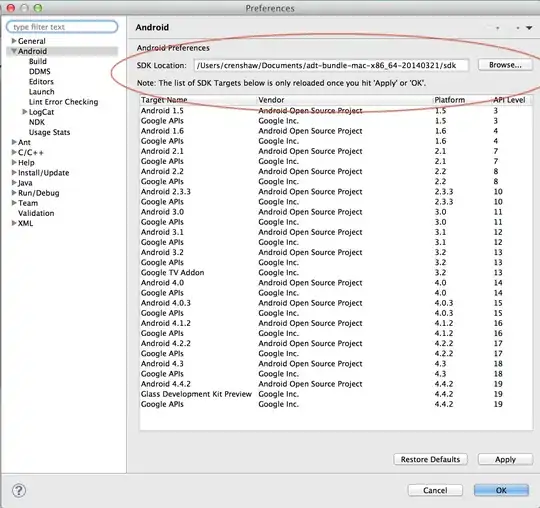Open Editors preferences page
Screen dimensions: 540x508
tap(41, 82)
